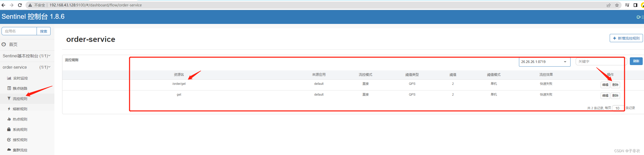Viewport: 644px width, 155px height.
Task: Click the share page icon in address bar
Action: [609, 5]
